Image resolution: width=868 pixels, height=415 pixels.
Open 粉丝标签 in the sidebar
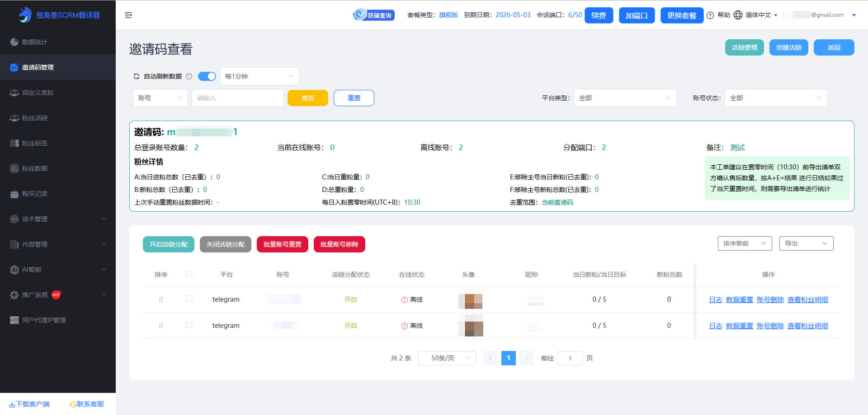58,143
